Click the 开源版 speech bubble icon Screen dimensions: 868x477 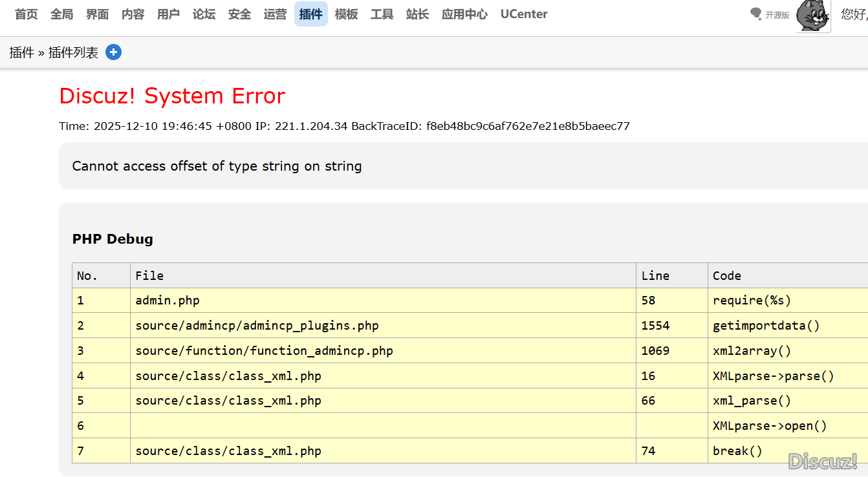755,14
